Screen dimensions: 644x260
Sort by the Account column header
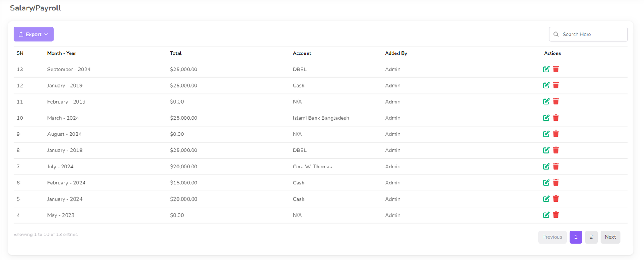(x=302, y=53)
